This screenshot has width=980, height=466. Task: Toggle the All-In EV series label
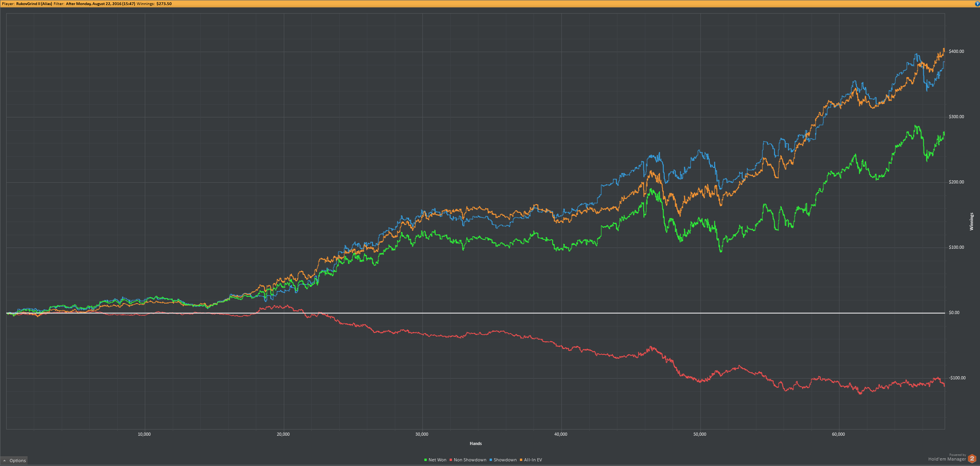click(533, 460)
